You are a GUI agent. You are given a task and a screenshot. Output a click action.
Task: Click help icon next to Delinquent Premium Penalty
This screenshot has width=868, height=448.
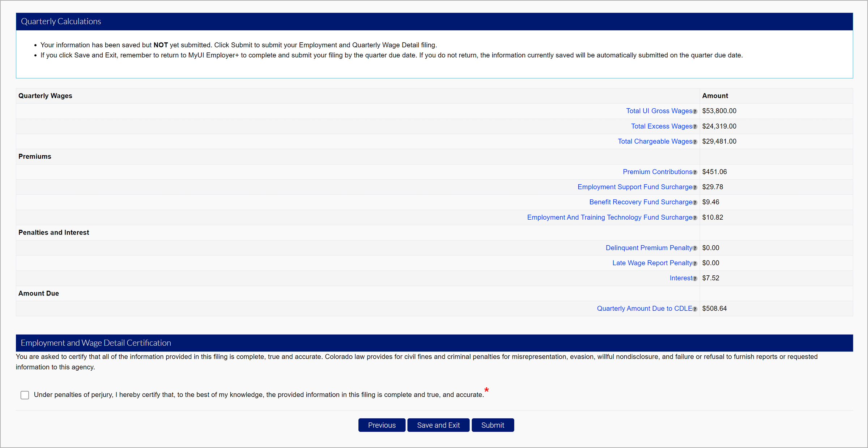click(695, 248)
